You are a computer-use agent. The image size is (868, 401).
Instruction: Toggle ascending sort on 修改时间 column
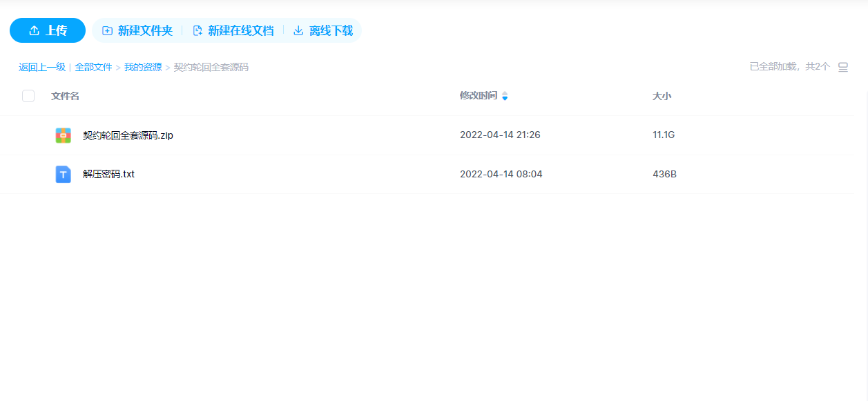click(x=505, y=93)
